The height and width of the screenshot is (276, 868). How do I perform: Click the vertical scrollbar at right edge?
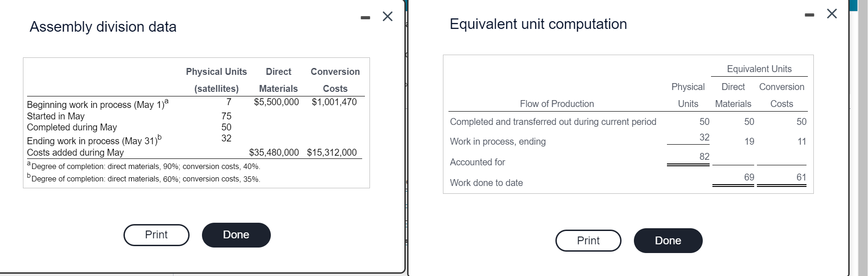[862, 138]
